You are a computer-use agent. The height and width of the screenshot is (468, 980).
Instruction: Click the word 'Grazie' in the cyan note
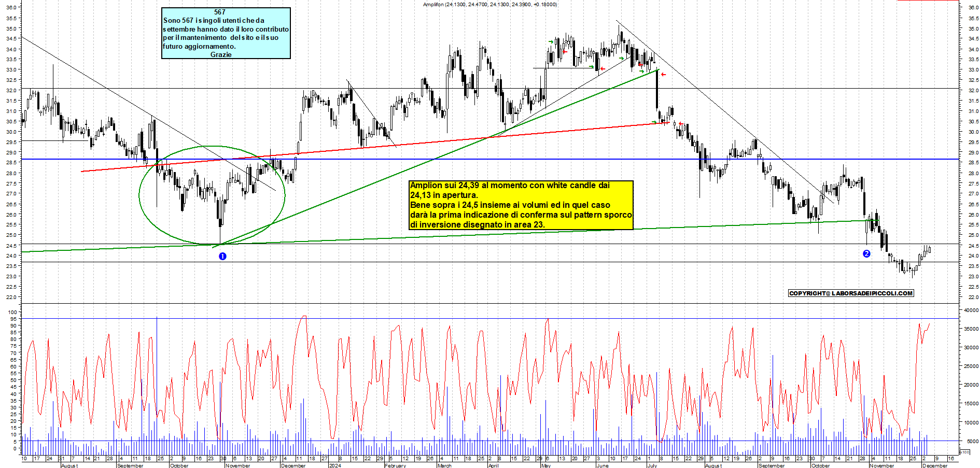(221, 54)
